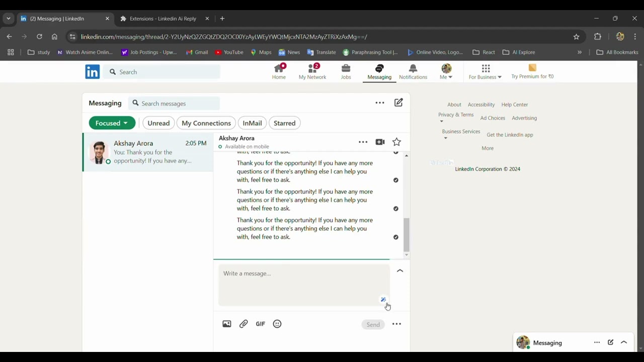Open the Akshay Arora conversation in list
Viewport: 644px width, 362px height.
(148, 152)
